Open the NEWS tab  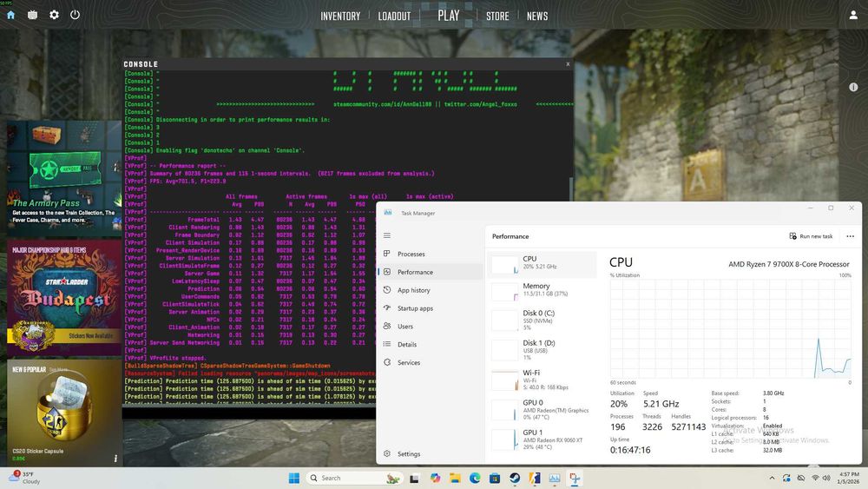click(537, 16)
